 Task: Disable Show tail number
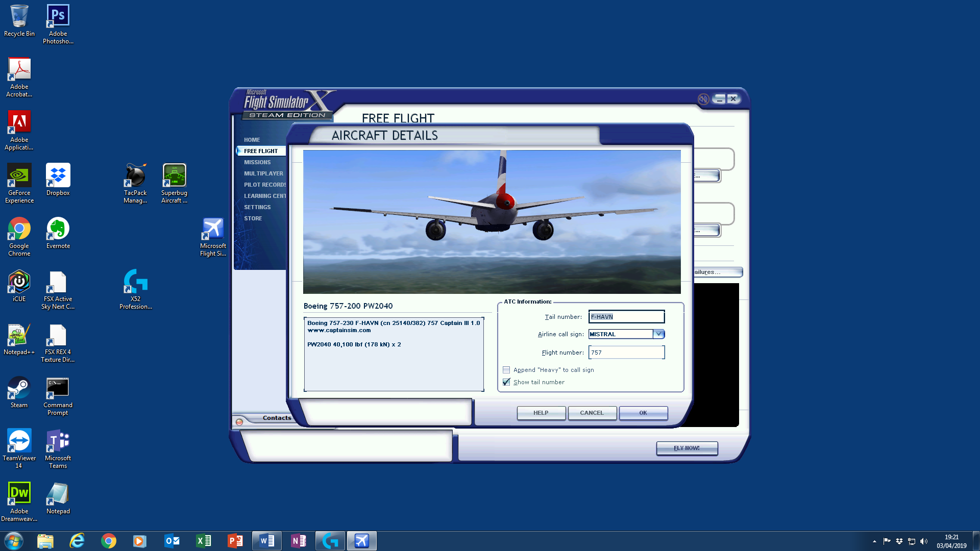coord(506,382)
